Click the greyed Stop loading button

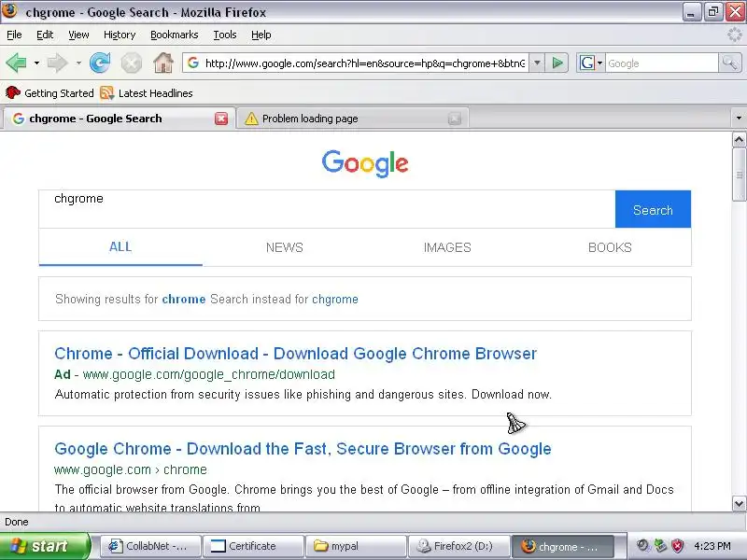point(131,63)
